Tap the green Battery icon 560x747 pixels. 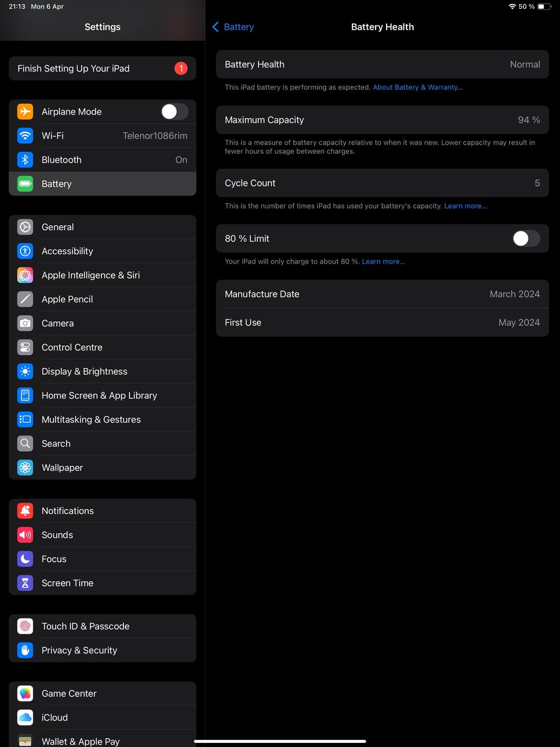point(25,184)
